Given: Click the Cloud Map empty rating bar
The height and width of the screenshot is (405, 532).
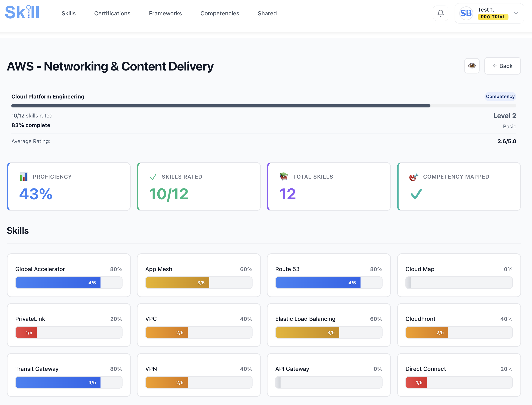Looking at the screenshot, I should click(x=459, y=283).
